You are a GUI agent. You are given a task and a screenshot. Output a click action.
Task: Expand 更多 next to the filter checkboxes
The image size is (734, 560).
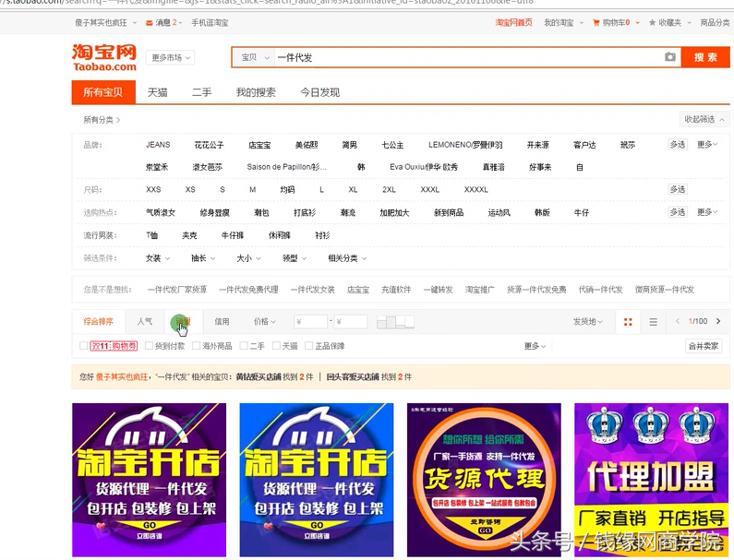click(x=535, y=346)
